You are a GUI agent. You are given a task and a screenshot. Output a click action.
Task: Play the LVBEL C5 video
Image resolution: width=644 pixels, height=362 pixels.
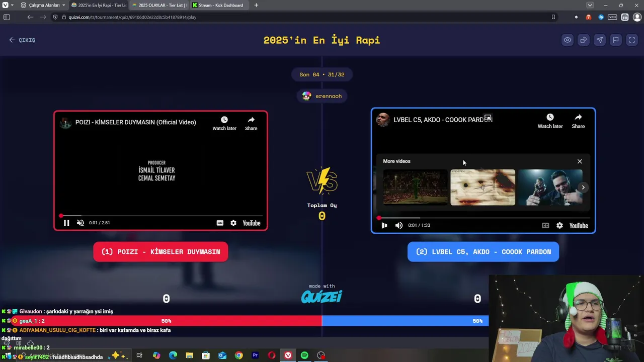click(x=384, y=225)
